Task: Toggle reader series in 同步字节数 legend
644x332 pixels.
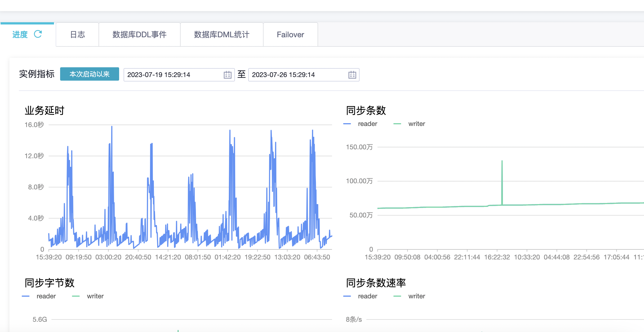Action: pyautogui.click(x=39, y=296)
